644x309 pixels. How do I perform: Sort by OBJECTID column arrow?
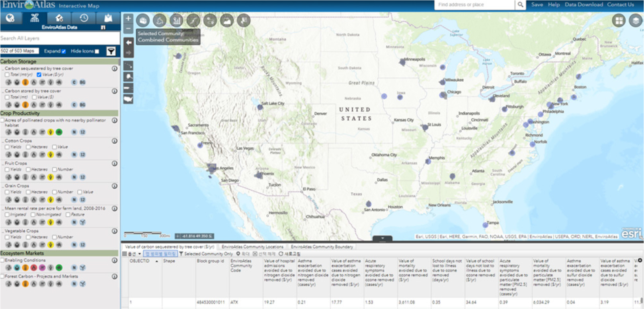pos(156,261)
